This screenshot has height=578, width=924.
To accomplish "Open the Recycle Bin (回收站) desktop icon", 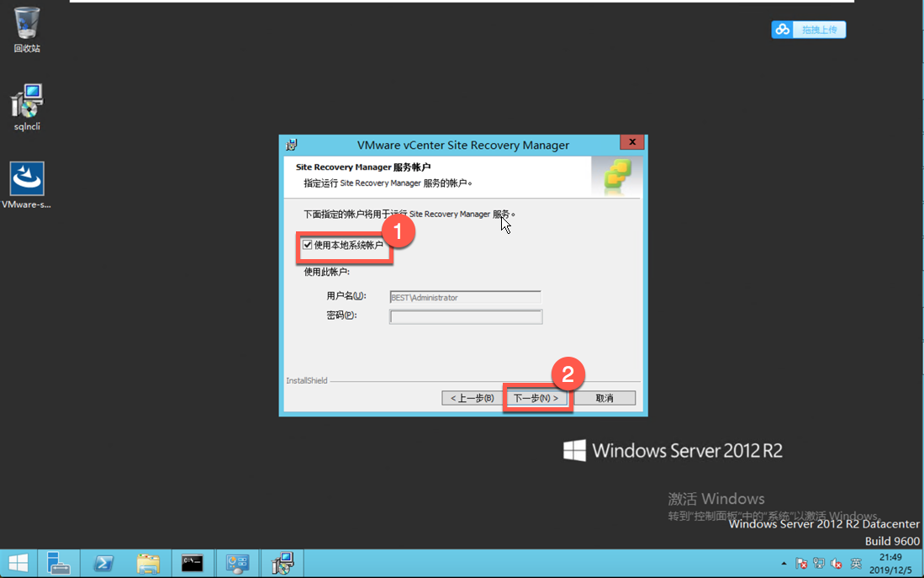I will [x=27, y=29].
